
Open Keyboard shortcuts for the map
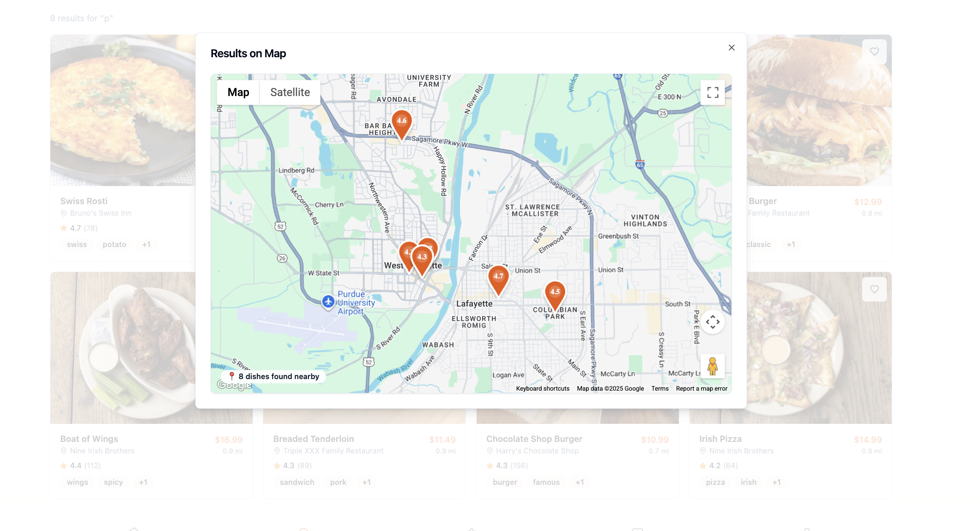[543, 388]
